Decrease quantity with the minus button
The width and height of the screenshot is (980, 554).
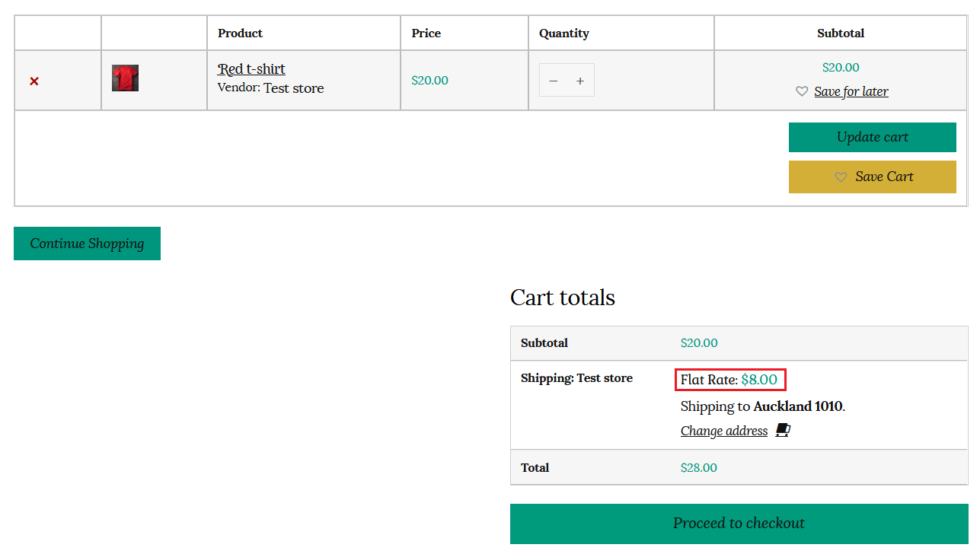tap(554, 81)
